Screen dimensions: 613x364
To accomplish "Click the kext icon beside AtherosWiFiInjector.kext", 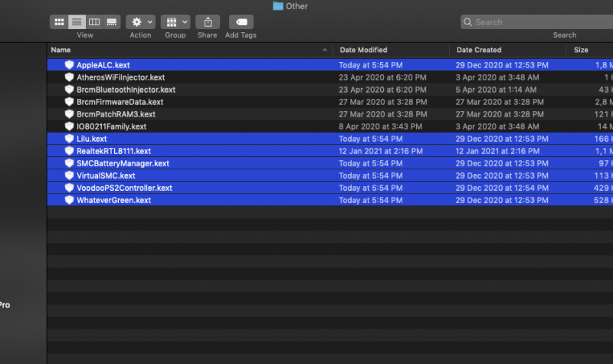I will point(69,77).
